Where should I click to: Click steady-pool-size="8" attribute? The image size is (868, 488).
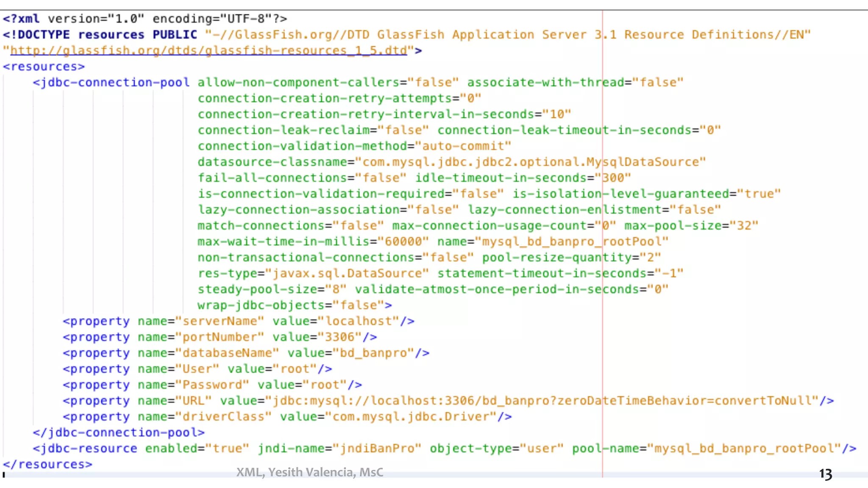coord(272,289)
